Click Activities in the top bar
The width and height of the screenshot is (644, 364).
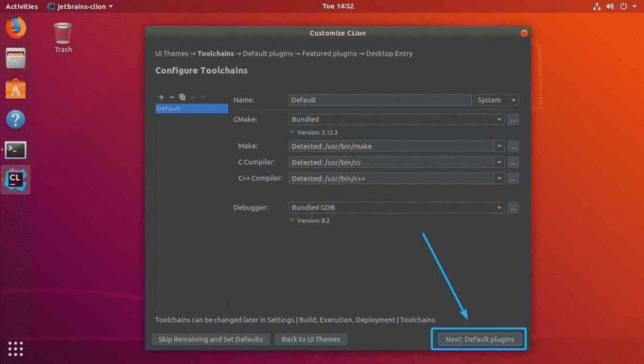point(21,6)
